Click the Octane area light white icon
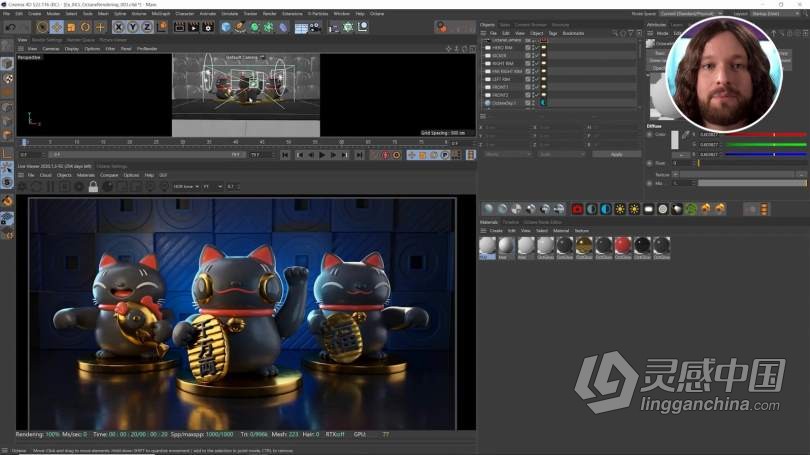 648,209
